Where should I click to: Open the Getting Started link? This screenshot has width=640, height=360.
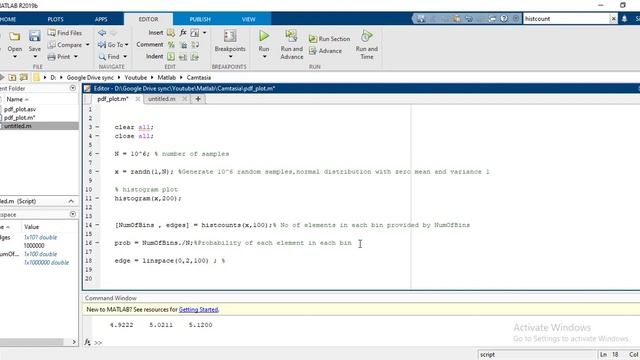[x=198, y=310]
